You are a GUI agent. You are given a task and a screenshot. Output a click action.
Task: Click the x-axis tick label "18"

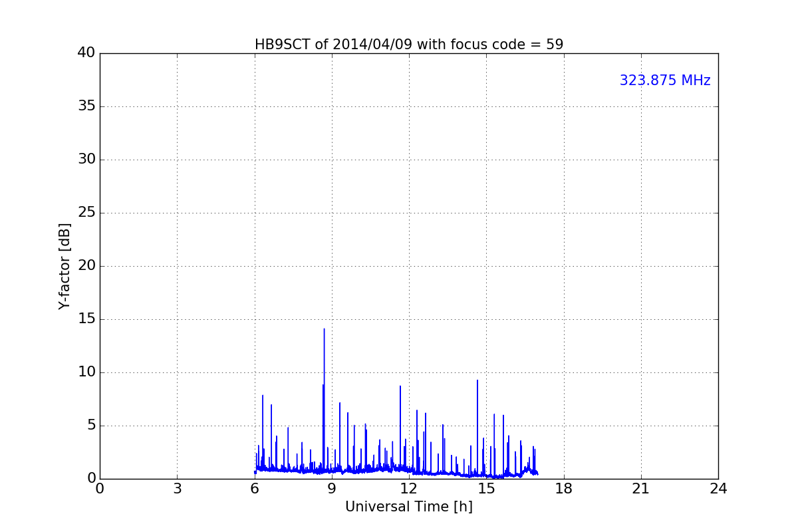[x=564, y=488]
